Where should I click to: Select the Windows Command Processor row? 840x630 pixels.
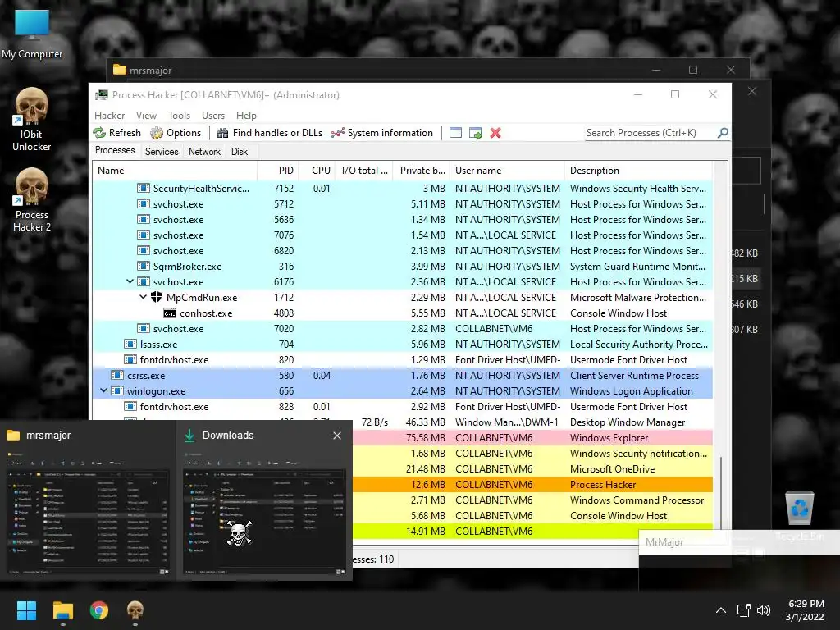click(532, 500)
